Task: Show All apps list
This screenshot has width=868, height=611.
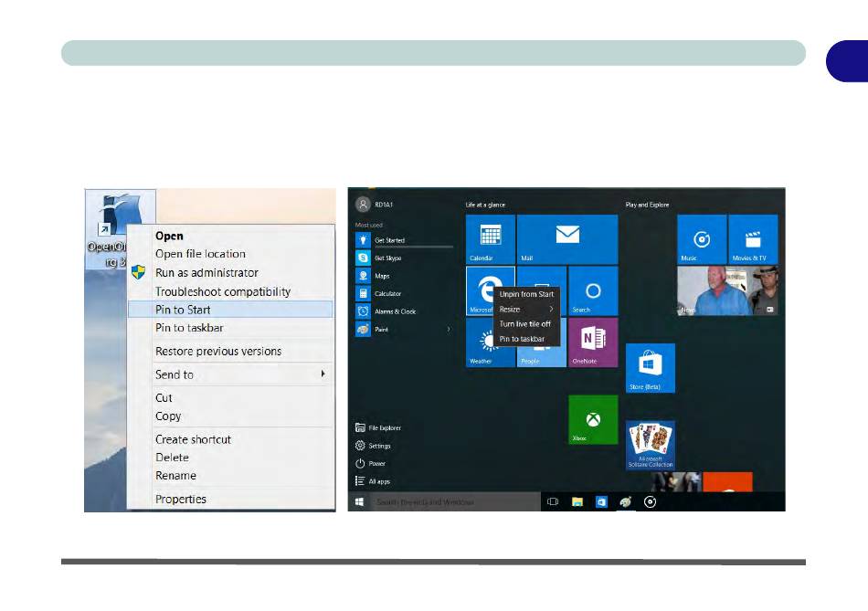Action: coord(373,481)
